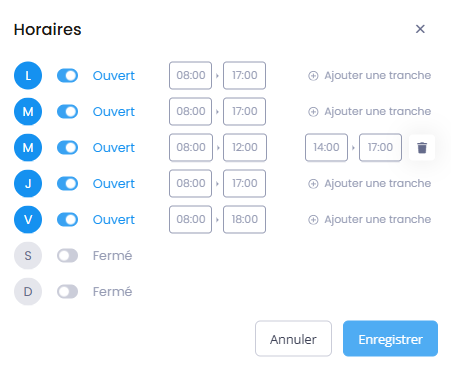Enable the Sunday Fermé toggle
The height and width of the screenshot is (366, 451).
[x=67, y=292]
